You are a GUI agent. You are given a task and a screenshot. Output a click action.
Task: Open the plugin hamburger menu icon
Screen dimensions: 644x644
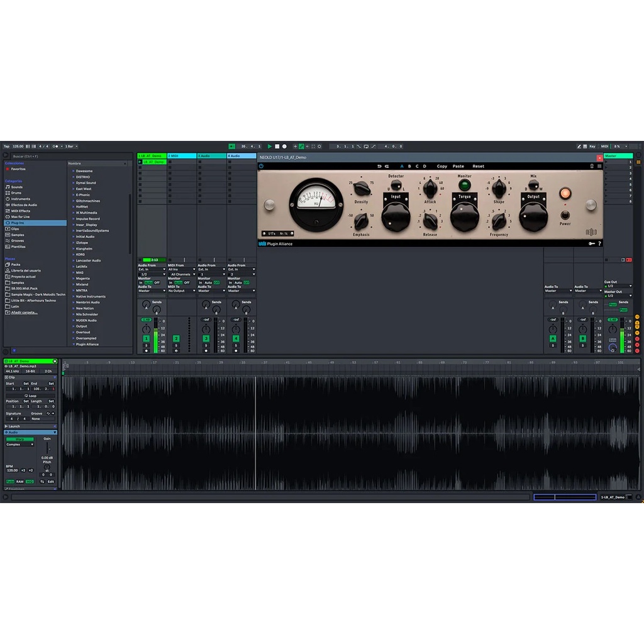[x=599, y=166]
